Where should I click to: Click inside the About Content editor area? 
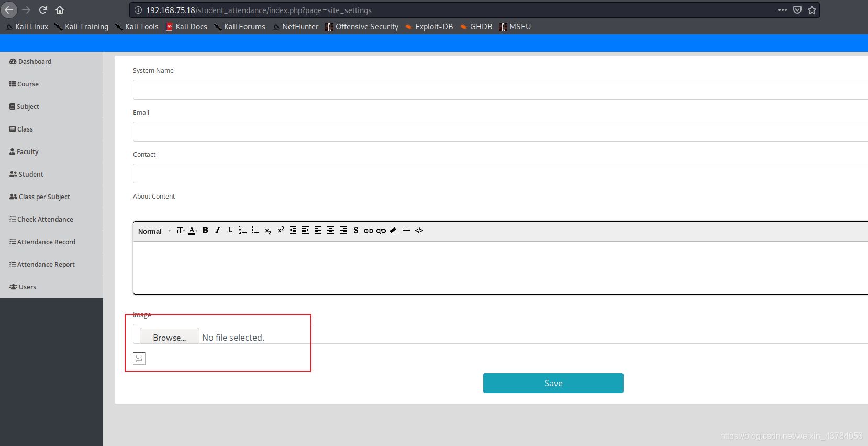(500, 268)
